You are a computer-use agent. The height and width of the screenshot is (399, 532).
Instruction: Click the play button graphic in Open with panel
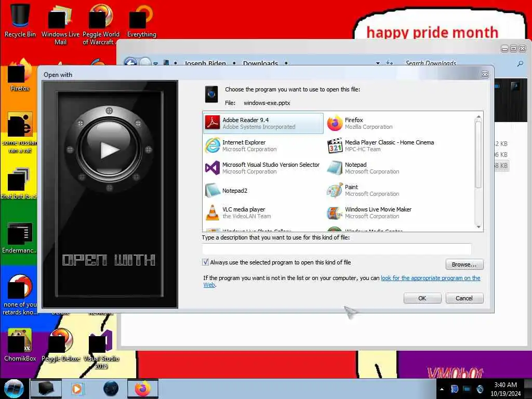tap(109, 149)
